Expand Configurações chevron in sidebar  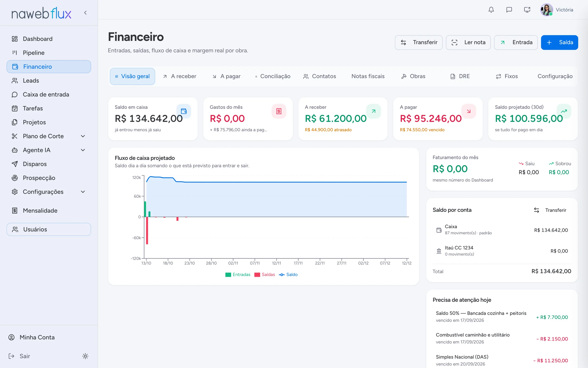83,192
